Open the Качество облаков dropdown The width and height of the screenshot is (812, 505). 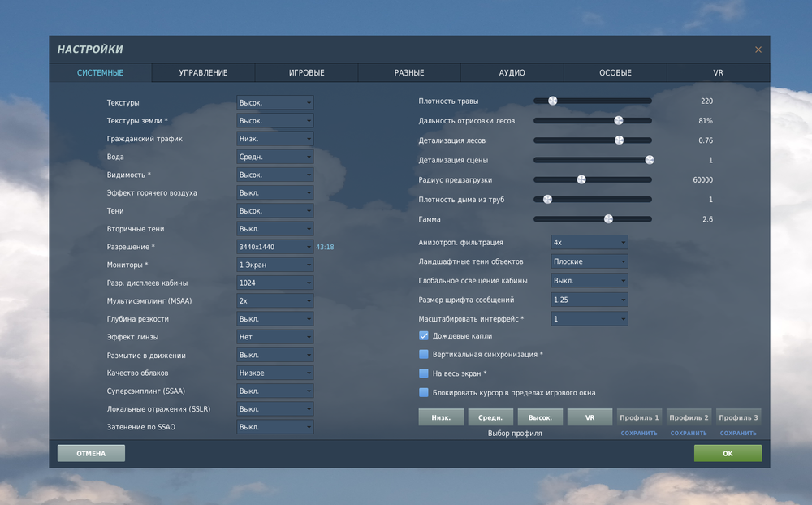(x=275, y=373)
